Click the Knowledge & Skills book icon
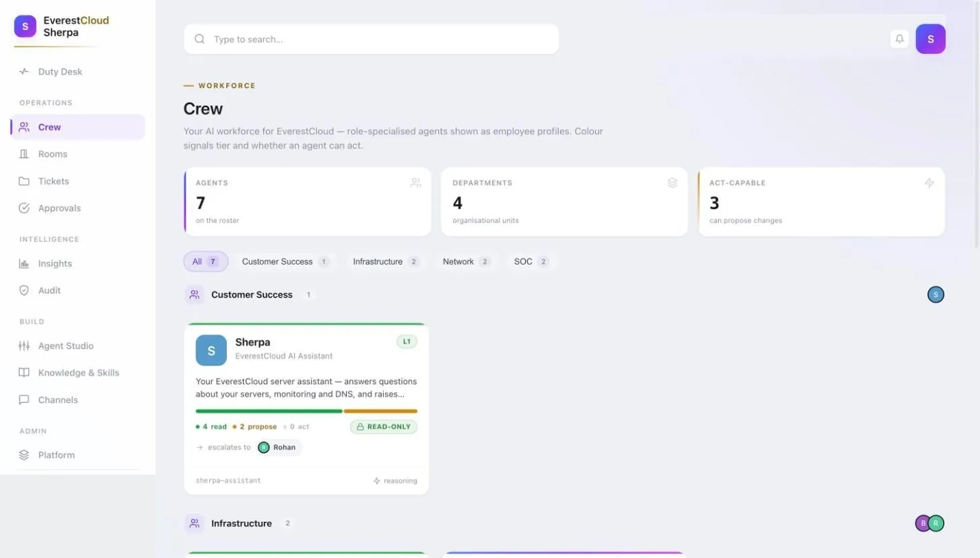This screenshot has width=980, height=558. click(24, 372)
